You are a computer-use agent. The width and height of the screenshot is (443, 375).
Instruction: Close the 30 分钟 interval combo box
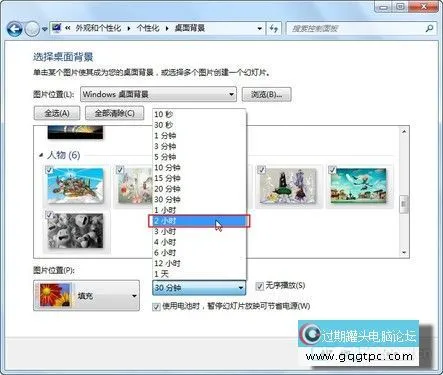tap(199, 288)
